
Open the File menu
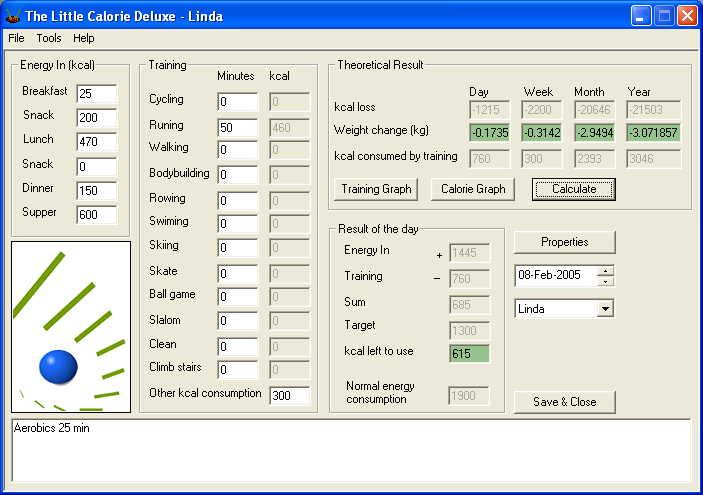coord(16,38)
